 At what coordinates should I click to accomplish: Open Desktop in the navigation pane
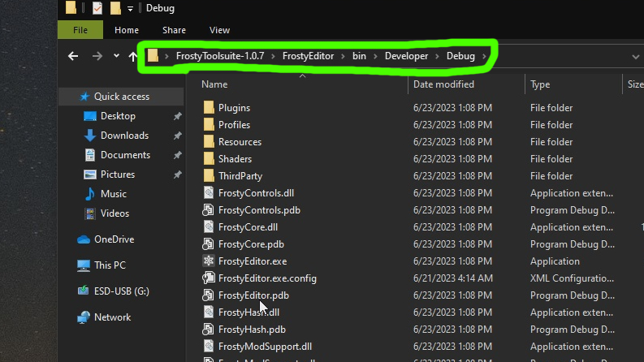[118, 116]
